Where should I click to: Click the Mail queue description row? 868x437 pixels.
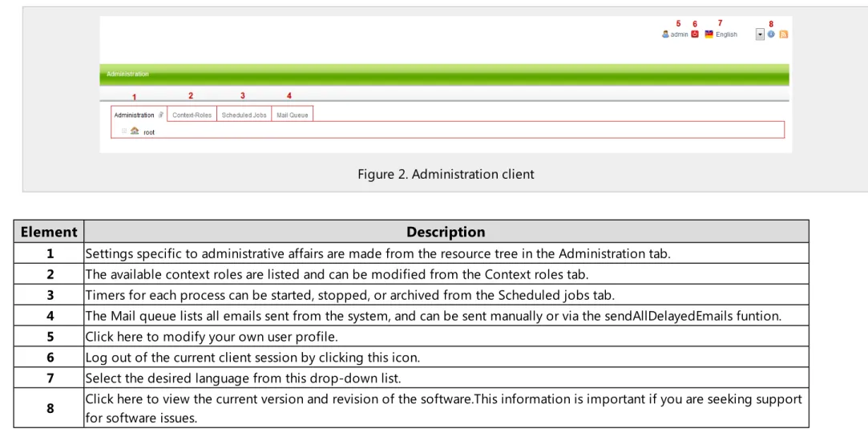(446, 316)
